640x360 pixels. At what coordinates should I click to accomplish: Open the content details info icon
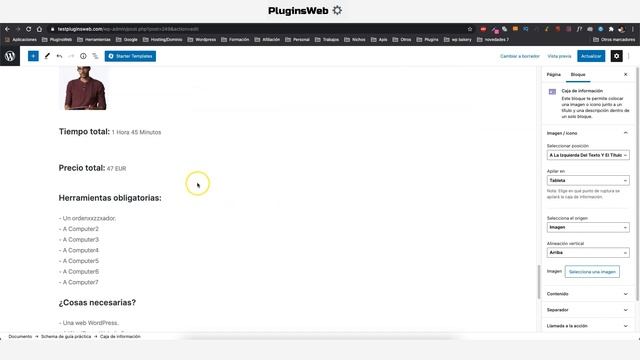click(83, 56)
